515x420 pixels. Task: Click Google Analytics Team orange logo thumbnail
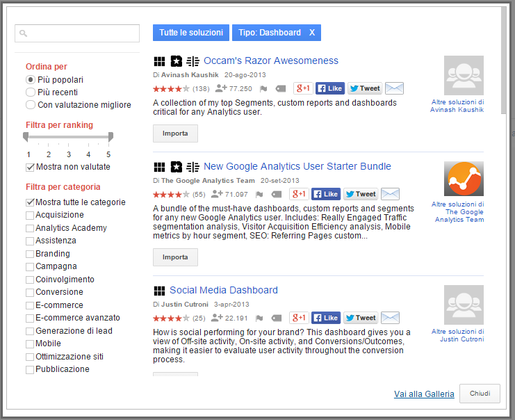click(464, 179)
